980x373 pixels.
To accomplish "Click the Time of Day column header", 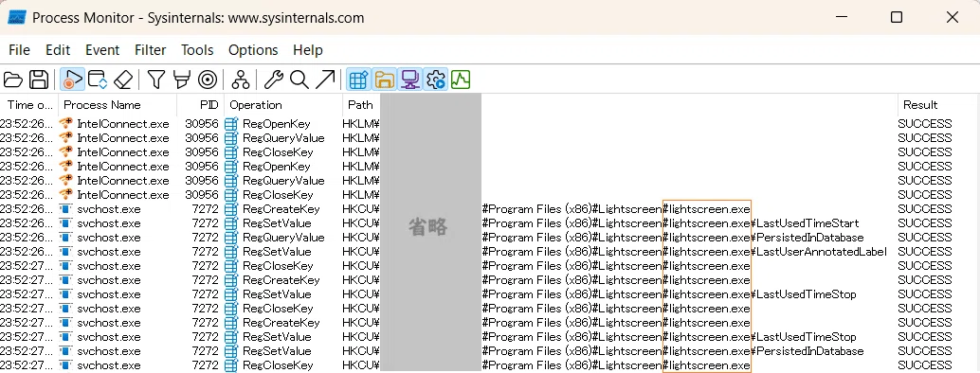I will 29,105.
